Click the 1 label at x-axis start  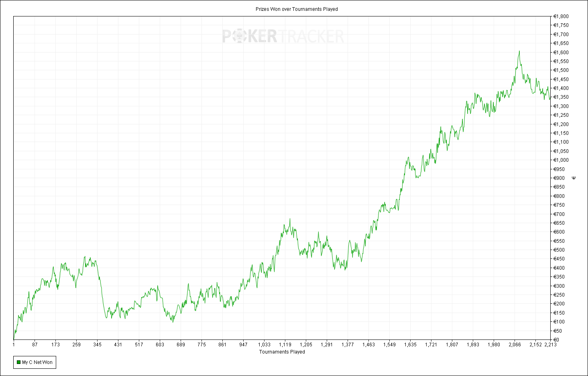pos(14,345)
